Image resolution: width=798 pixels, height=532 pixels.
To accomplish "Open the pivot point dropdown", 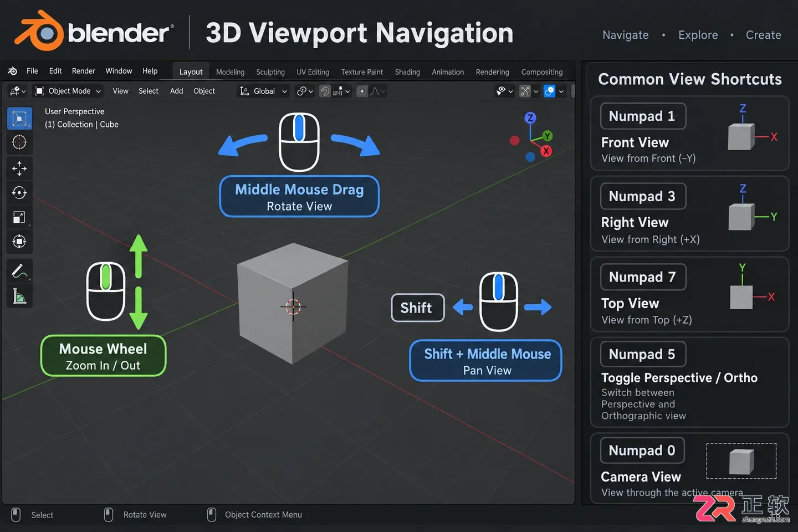I will click(305, 91).
